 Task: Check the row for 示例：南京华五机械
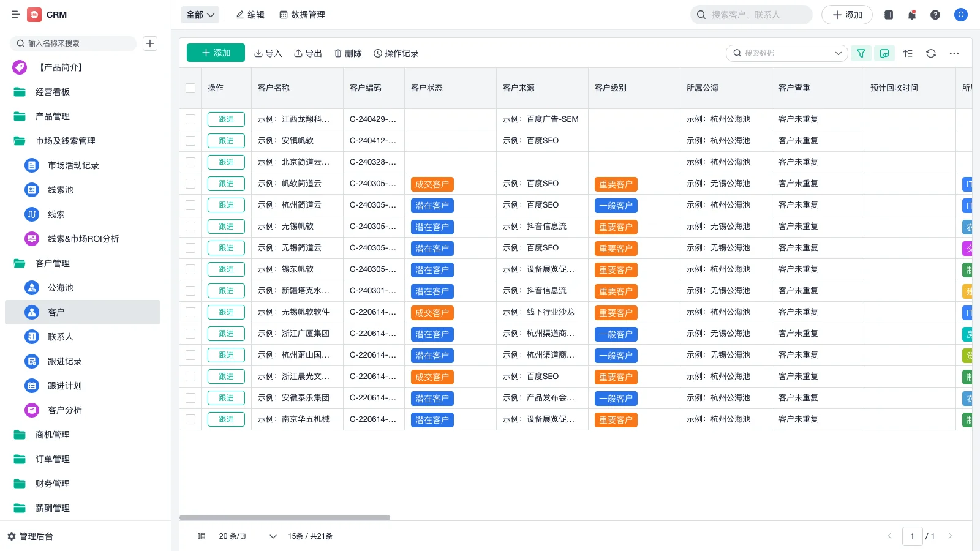pos(190,419)
